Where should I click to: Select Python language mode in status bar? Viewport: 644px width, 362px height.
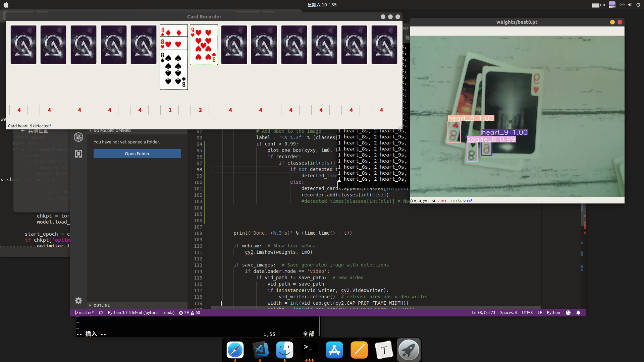[x=553, y=313]
